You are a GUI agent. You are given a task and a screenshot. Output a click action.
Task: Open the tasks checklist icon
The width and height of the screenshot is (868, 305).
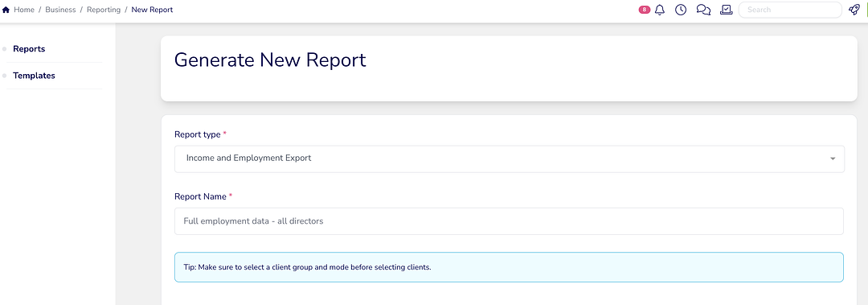[x=727, y=10]
